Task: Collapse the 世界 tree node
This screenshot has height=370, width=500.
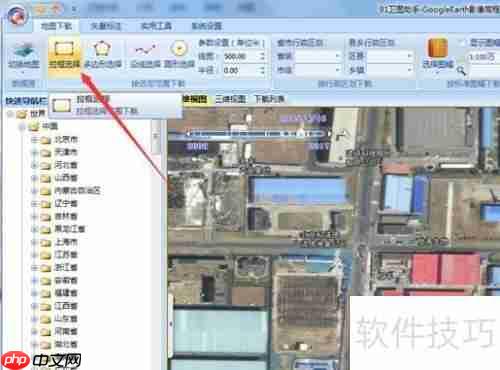Action: 10,114
